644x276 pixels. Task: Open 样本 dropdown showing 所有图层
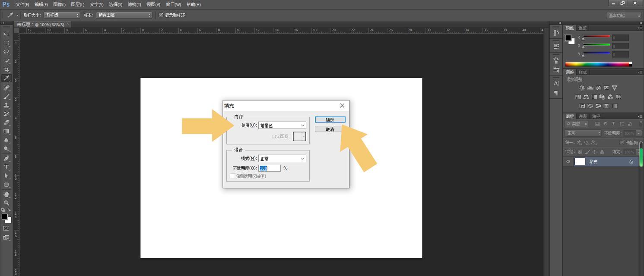pos(124,15)
